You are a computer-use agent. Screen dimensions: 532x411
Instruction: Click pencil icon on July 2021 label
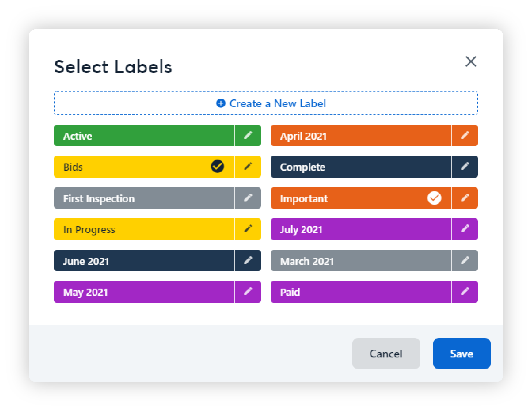[x=464, y=229]
